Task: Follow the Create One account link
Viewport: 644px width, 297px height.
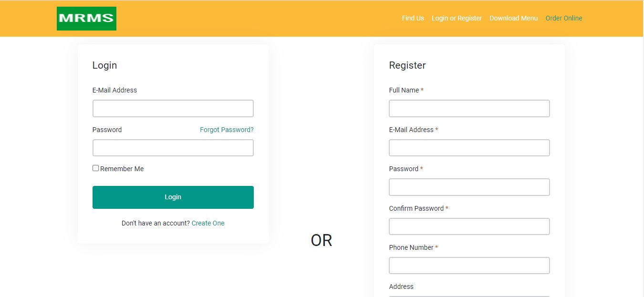Action: [208, 223]
